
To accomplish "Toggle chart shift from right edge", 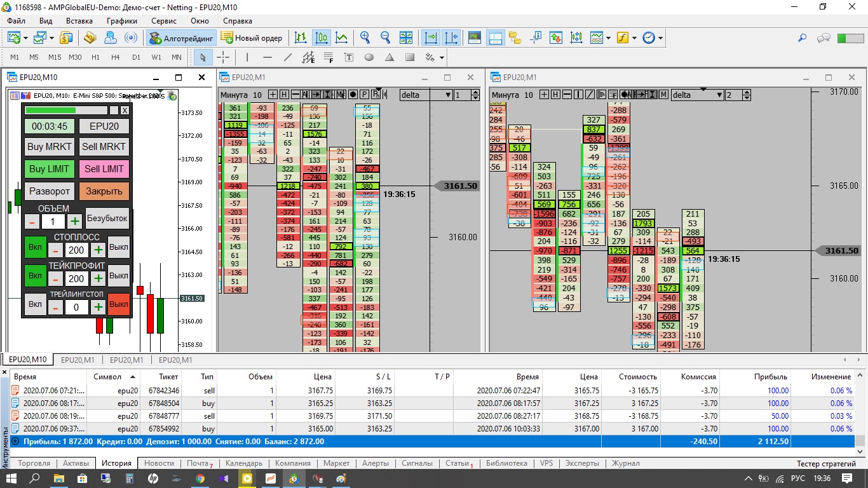I will (451, 37).
